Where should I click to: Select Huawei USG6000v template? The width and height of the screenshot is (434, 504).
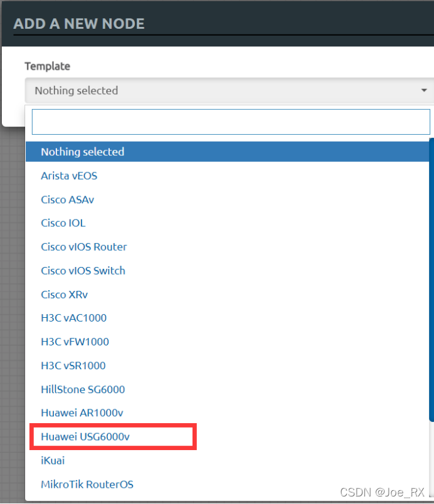coord(228,436)
